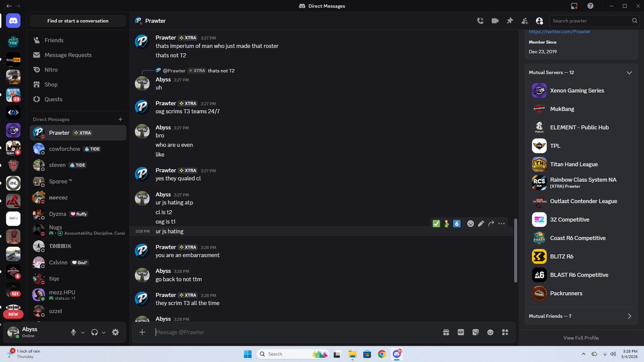The height and width of the screenshot is (362, 644).
Task: Open the Shop page
Action: [x=78, y=84]
